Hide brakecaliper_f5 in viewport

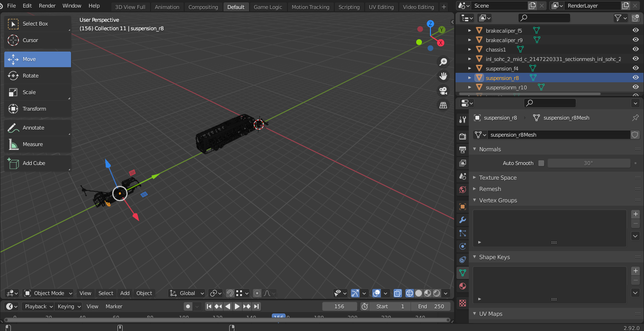pyautogui.click(x=635, y=30)
